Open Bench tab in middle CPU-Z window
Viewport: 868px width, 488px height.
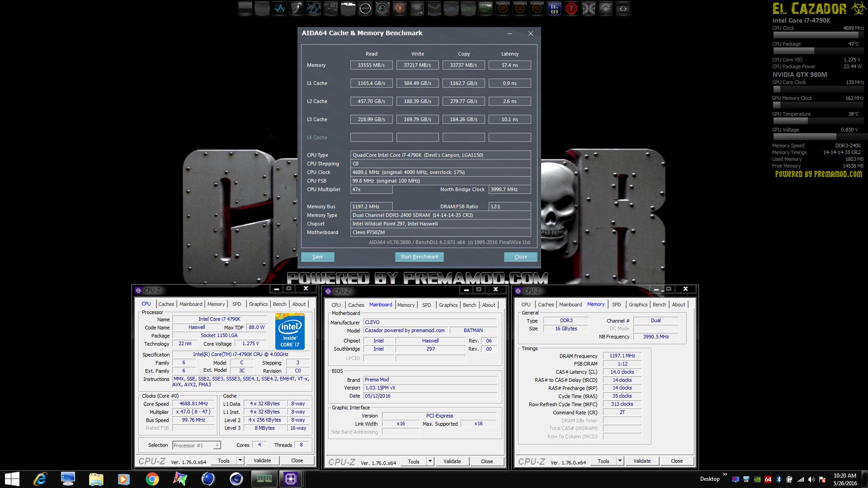point(469,305)
